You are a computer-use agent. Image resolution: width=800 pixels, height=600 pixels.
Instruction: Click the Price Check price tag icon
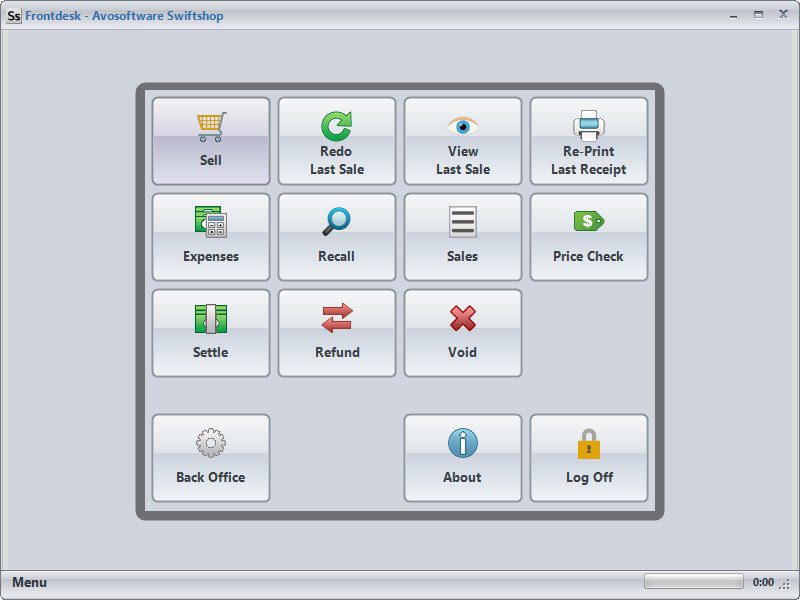pyautogui.click(x=589, y=219)
